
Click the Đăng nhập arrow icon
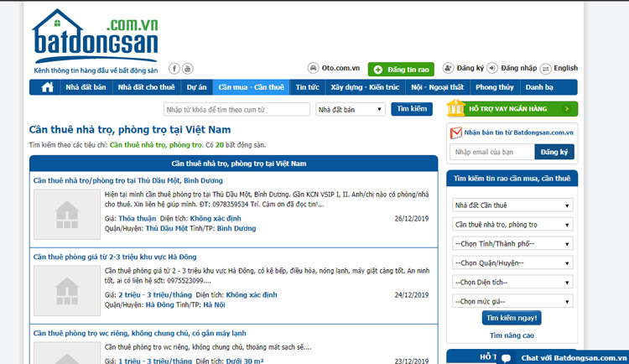[x=492, y=68]
